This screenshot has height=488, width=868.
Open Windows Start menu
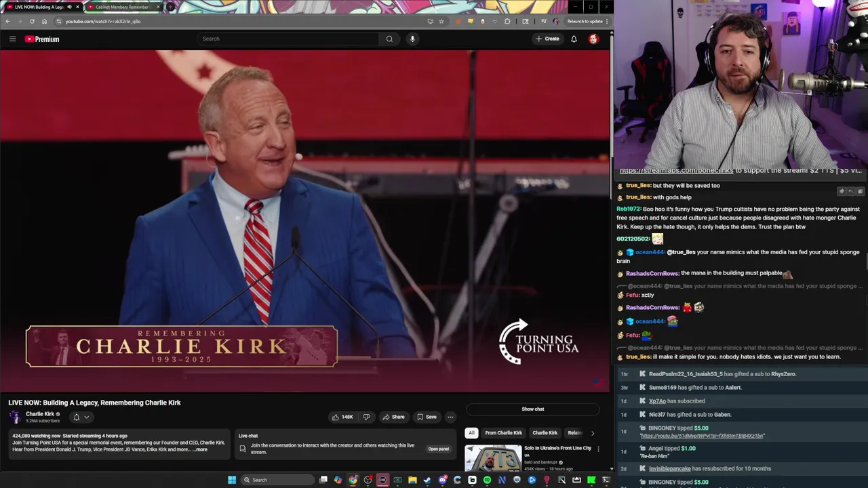[x=232, y=480]
